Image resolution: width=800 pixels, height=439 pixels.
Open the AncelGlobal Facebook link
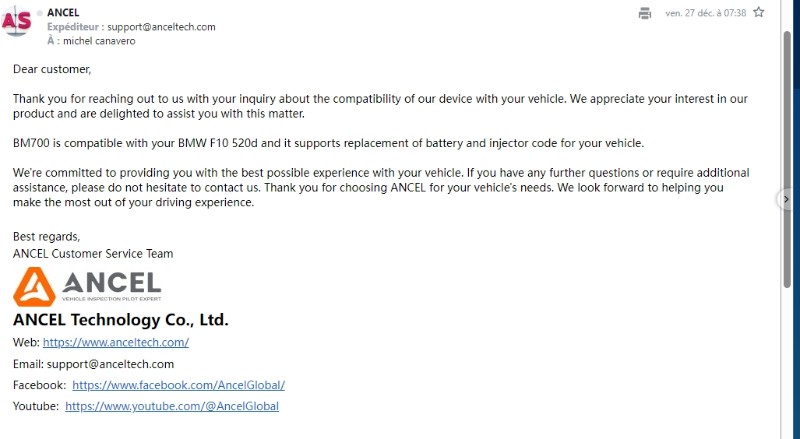(x=179, y=385)
